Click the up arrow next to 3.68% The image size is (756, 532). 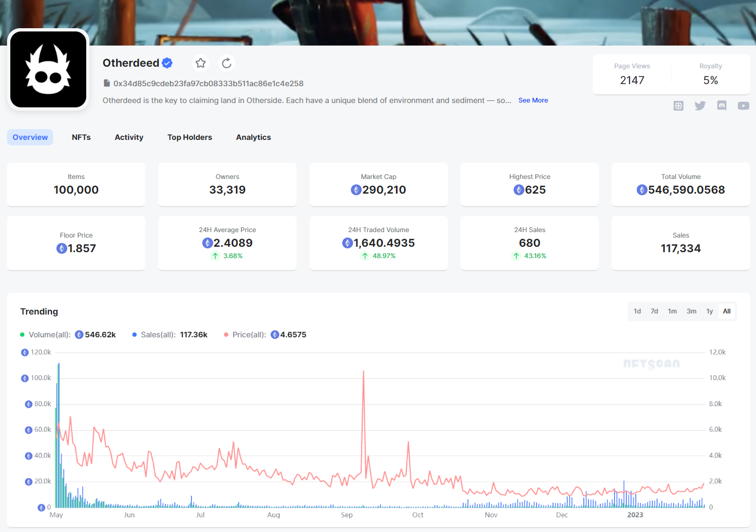click(x=215, y=256)
